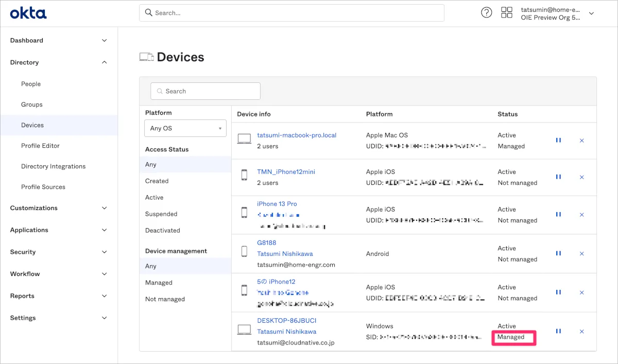
Task: Open the Any OS platform dropdown
Action: (185, 128)
